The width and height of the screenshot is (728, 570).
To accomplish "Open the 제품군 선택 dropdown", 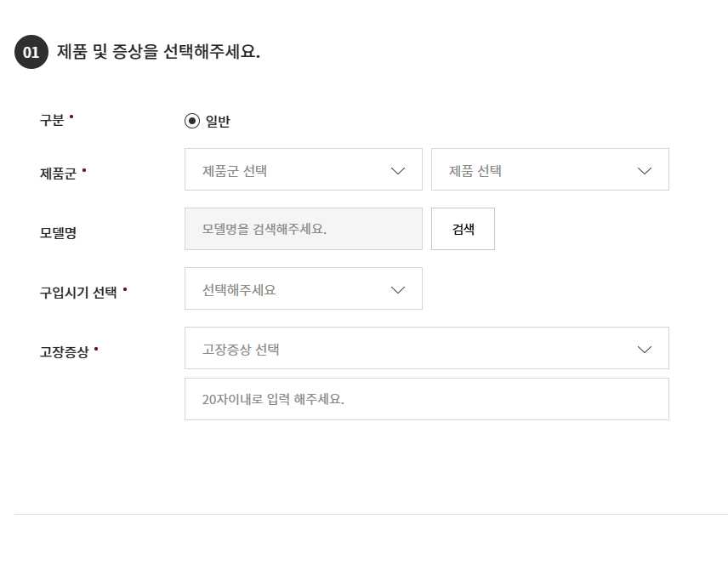I will 303,169.
